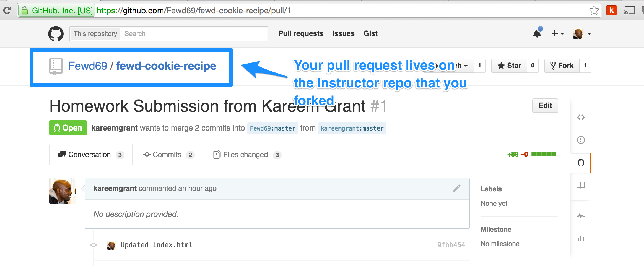This screenshot has width=644, height=266.
Task: Open the Graphs sidebar icon
Action: (581, 238)
